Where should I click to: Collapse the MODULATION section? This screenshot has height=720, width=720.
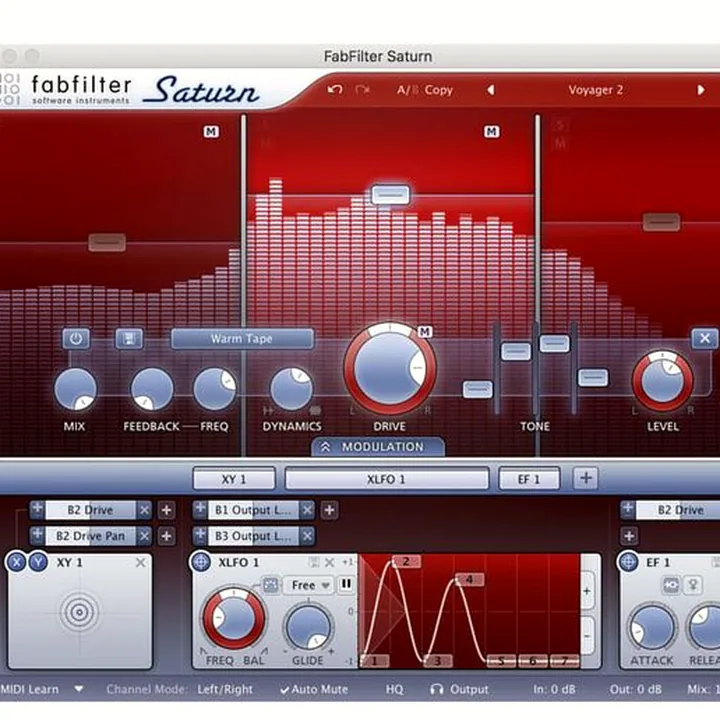[378, 446]
